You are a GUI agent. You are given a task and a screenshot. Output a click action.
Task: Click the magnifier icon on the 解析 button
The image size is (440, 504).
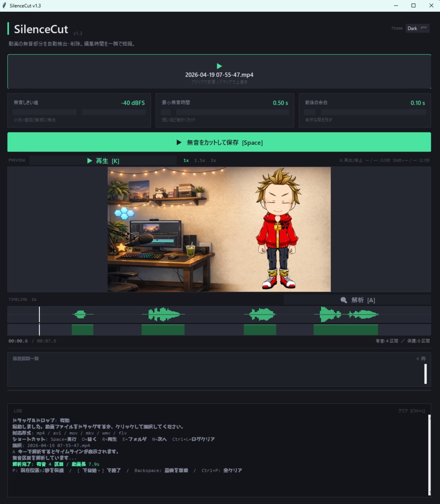(x=344, y=300)
